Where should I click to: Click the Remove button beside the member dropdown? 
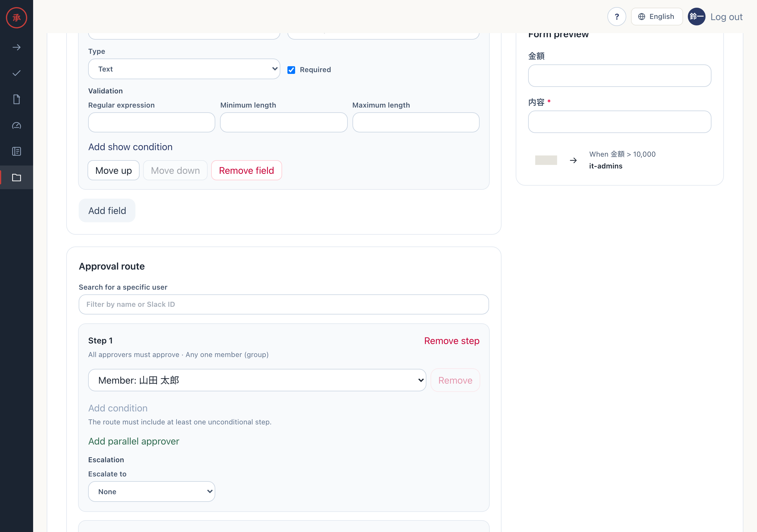pos(455,380)
